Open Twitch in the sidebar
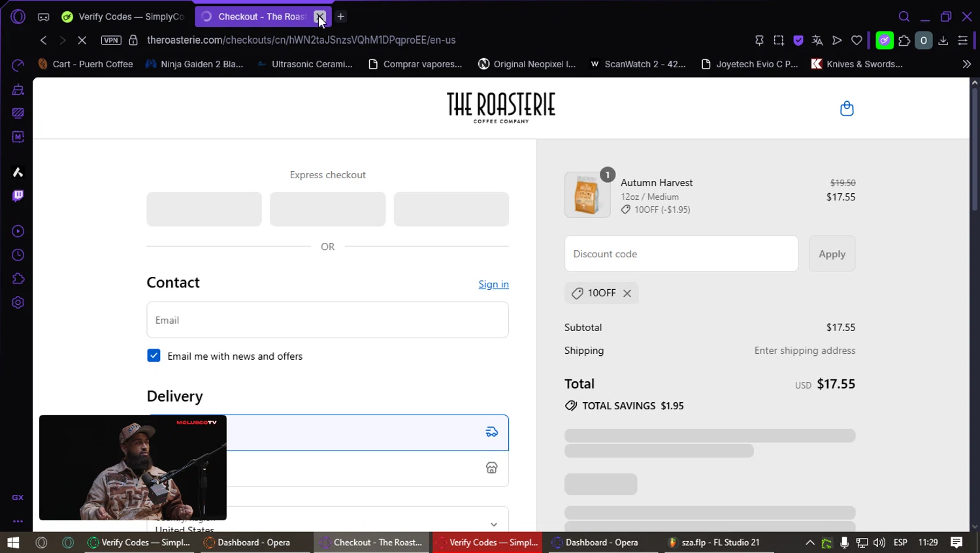The image size is (980, 553). pyautogui.click(x=18, y=196)
